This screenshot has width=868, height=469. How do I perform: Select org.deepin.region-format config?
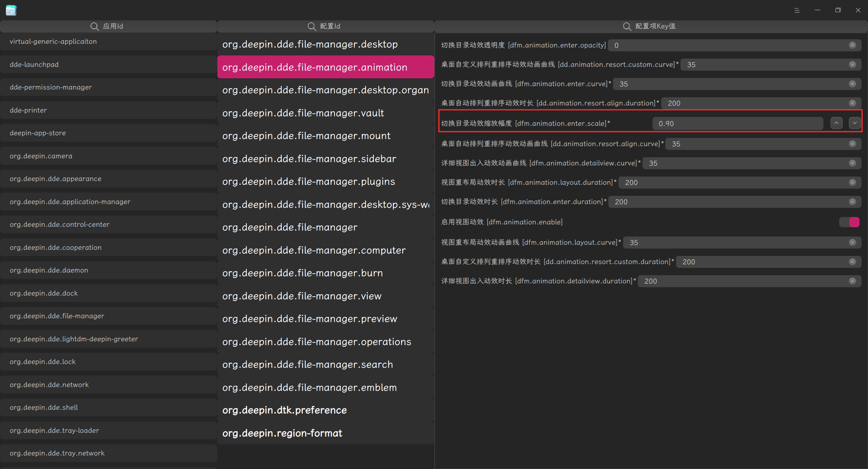coord(325,433)
